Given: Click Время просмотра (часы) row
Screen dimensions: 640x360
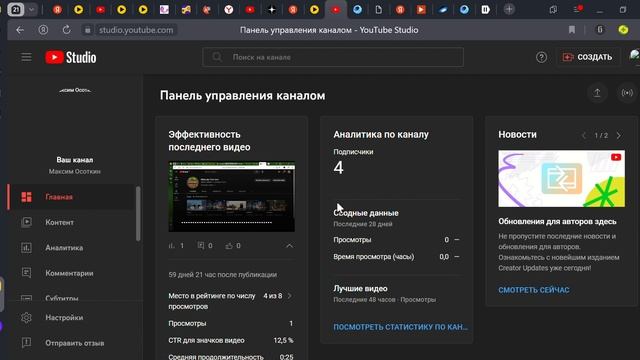Looking at the screenshot, I should [x=396, y=257].
